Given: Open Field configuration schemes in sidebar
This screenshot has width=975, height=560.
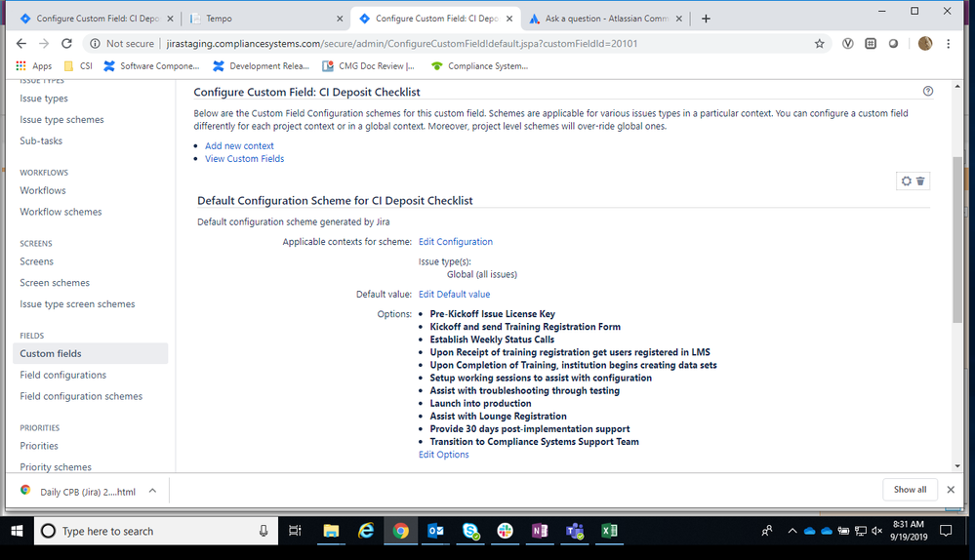Looking at the screenshot, I should (x=81, y=396).
